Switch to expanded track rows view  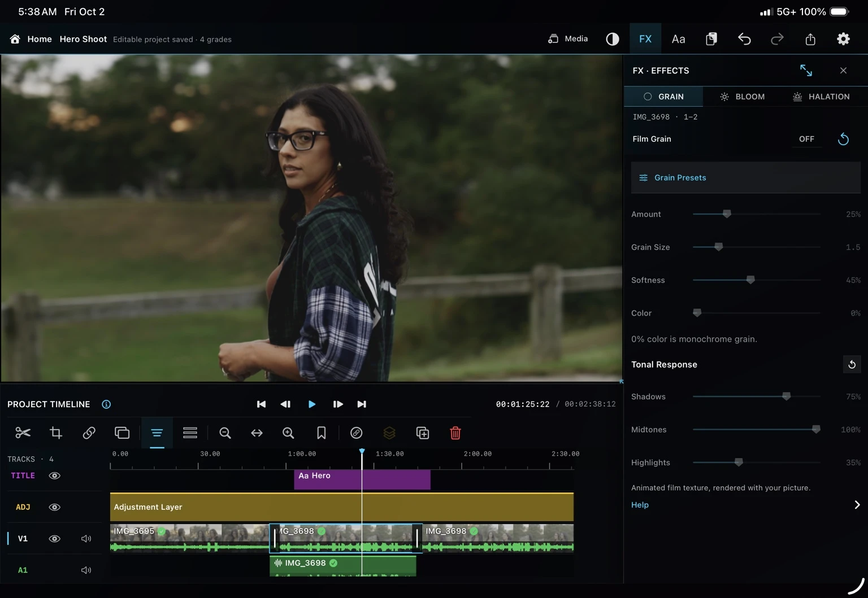point(190,433)
